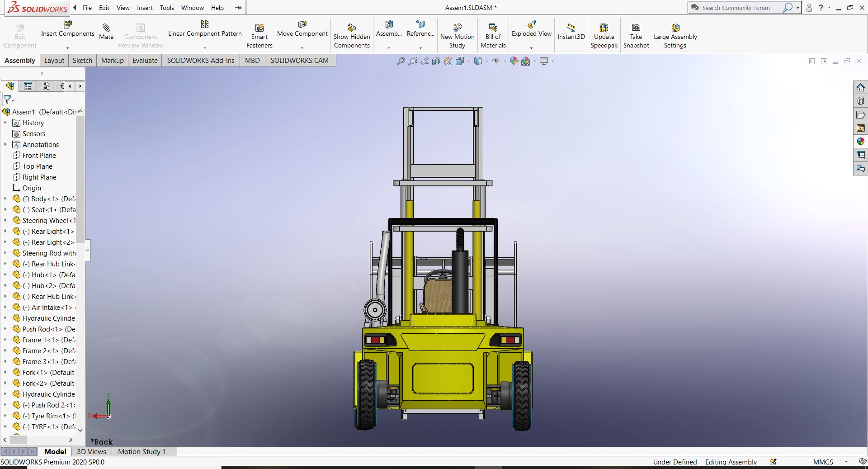The height and width of the screenshot is (469, 868).
Task: Open the PropertyManager tab icon
Action: coord(28,86)
